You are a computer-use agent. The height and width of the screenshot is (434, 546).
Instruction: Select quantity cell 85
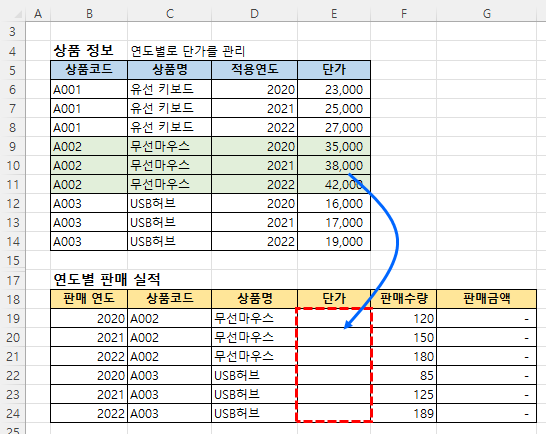(x=404, y=375)
